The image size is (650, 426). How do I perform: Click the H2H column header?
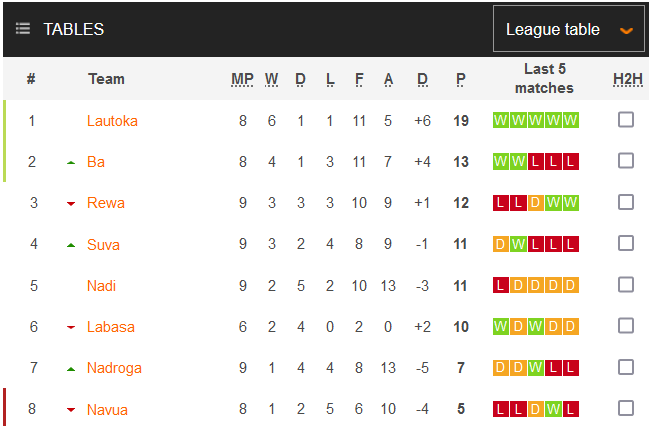pyautogui.click(x=628, y=79)
